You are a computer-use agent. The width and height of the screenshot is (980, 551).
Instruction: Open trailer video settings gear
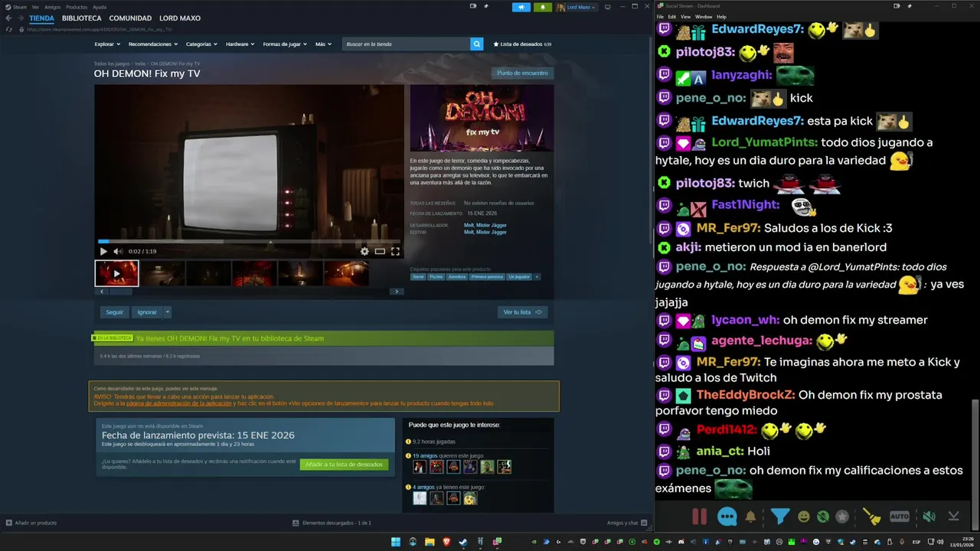364,251
